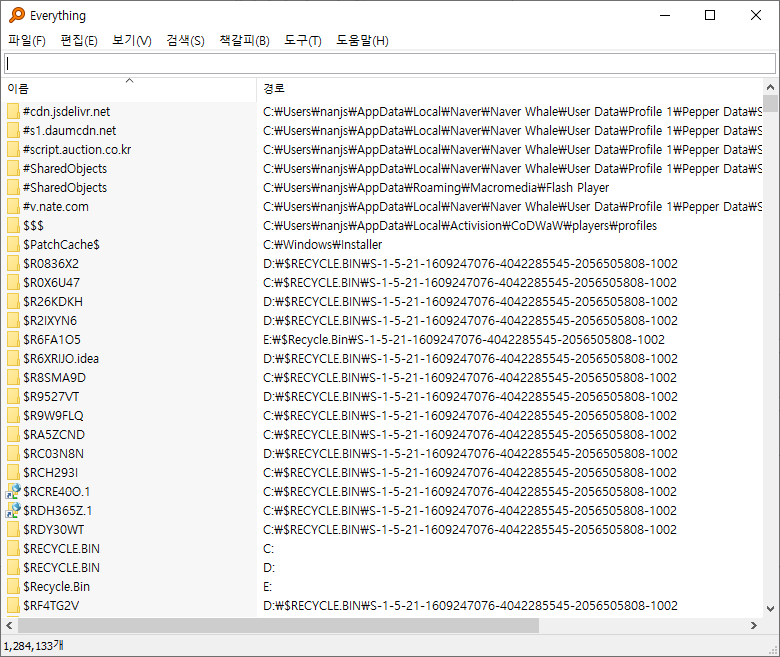Select folder icon of #script.auction.co.kr
The image size is (780, 657).
13,149
